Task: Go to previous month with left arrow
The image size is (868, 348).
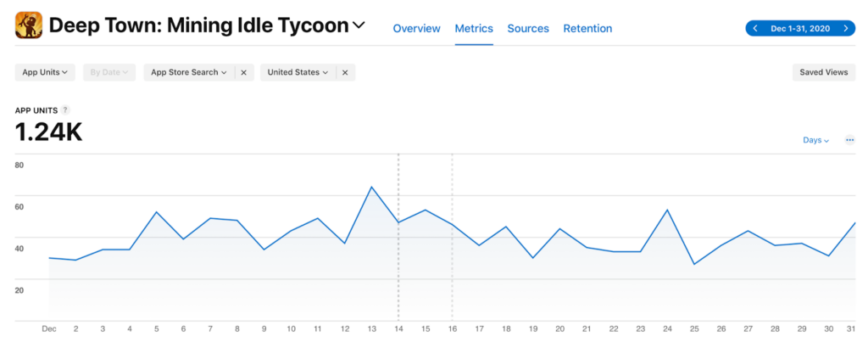Action: point(755,29)
